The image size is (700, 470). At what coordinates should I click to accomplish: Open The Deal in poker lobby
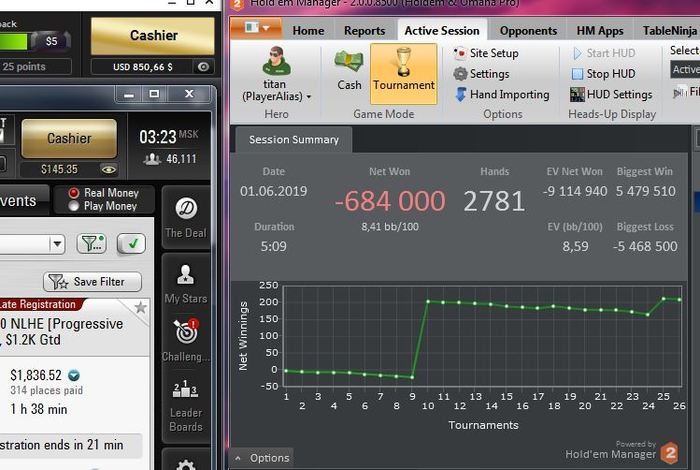point(186,218)
